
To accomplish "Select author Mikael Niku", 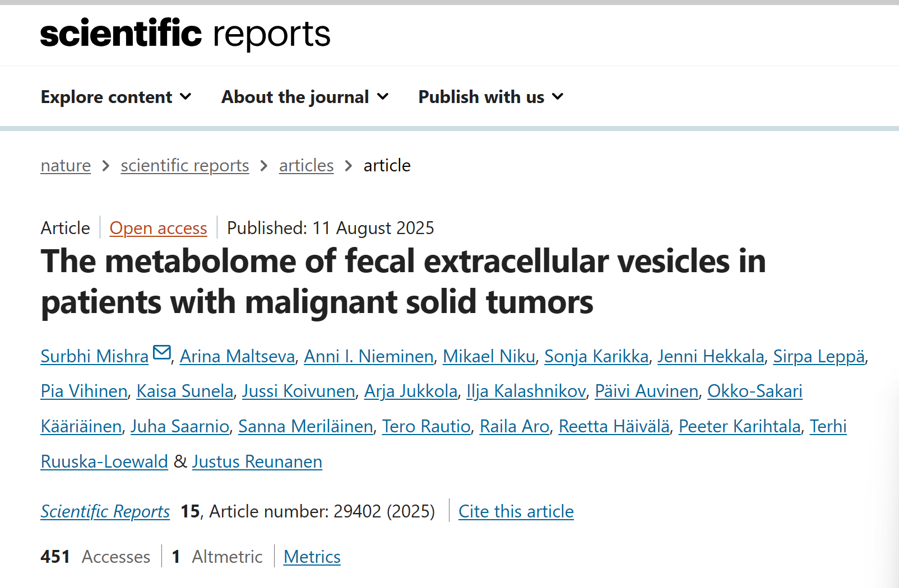I will (489, 357).
